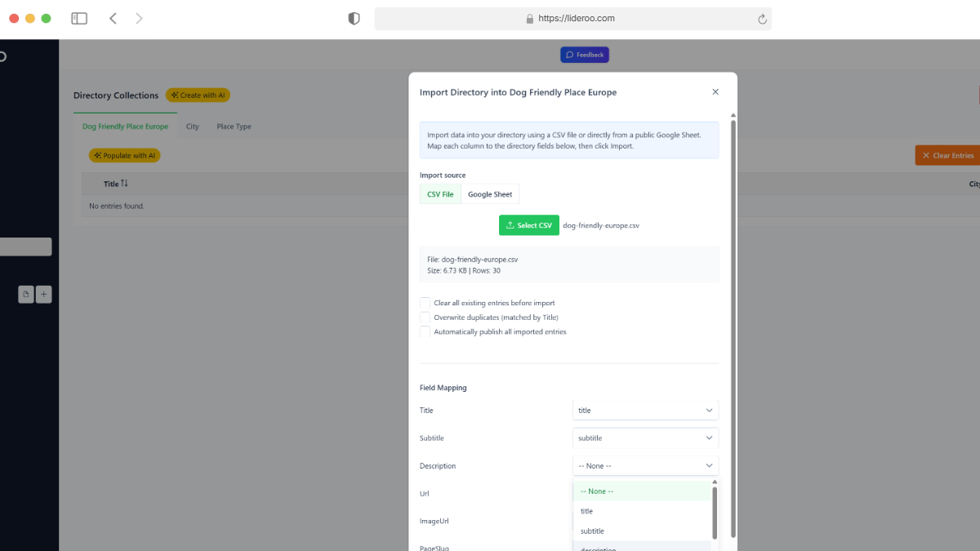Click the Populate with AI sparkle icon
Image resolution: width=980 pixels, height=551 pixels.
99,155
